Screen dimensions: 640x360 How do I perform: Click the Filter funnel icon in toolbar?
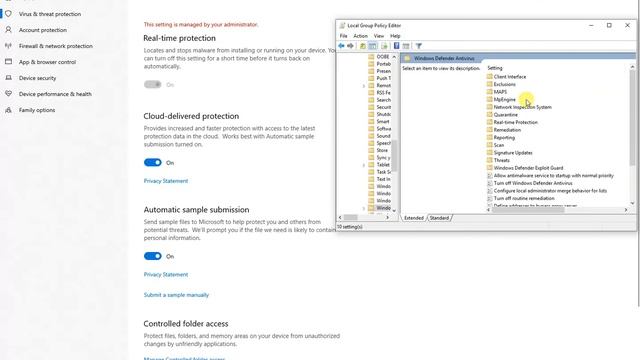pos(418,46)
